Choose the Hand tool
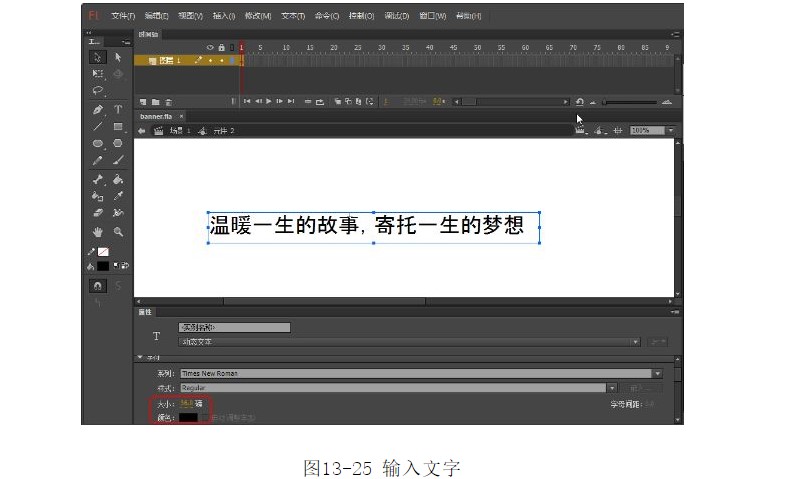 coord(98,231)
